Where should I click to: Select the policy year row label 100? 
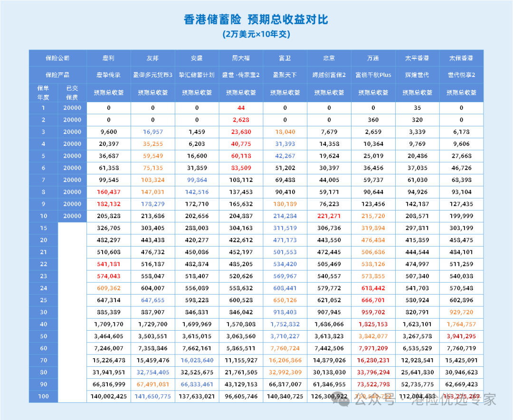tap(44, 396)
